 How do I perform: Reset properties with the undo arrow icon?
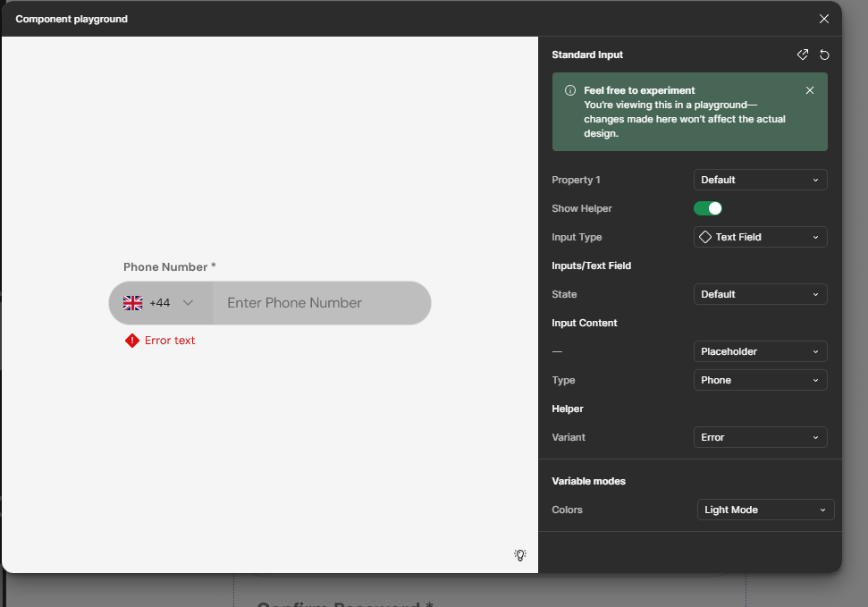[x=824, y=55]
